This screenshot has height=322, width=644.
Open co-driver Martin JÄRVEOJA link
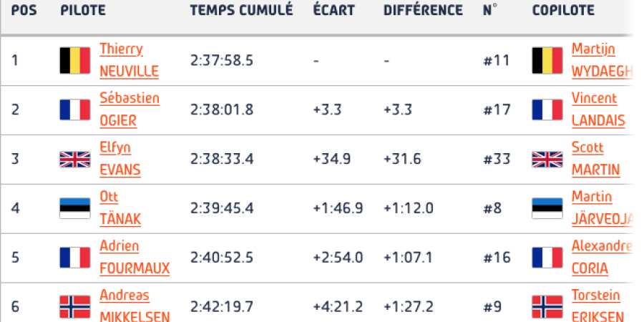click(602, 208)
